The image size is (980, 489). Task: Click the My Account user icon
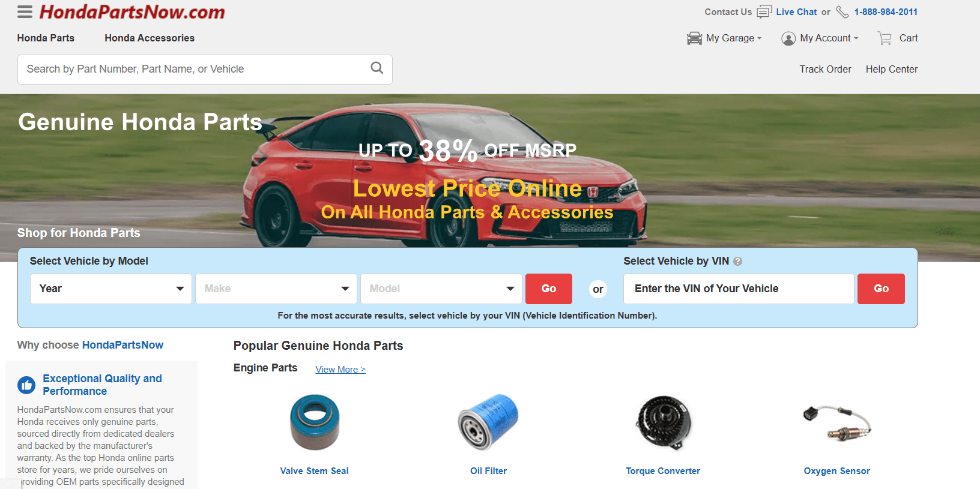pos(788,38)
